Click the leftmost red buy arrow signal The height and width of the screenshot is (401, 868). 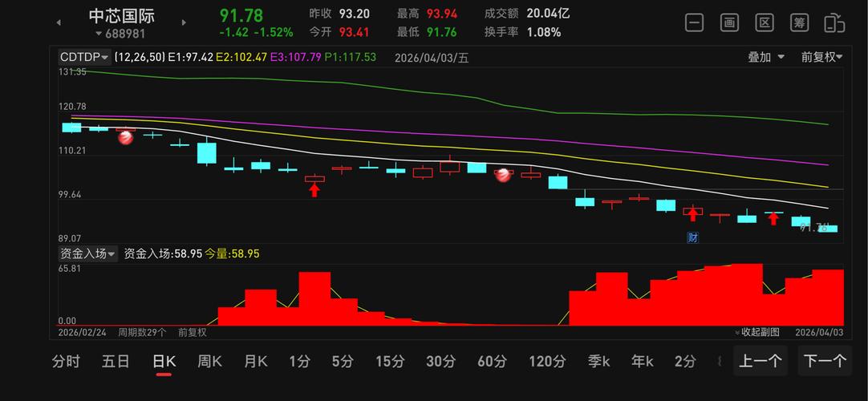tap(314, 190)
